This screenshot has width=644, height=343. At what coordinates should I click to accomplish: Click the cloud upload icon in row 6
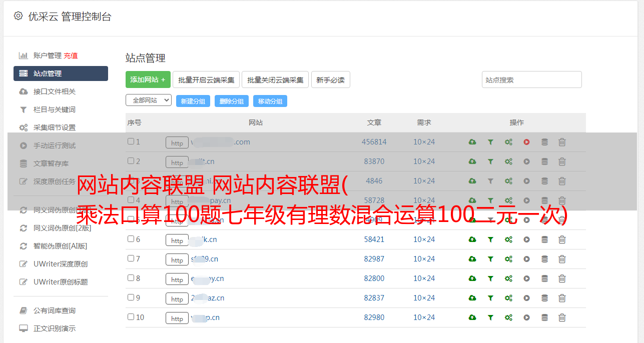click(472, 239)
